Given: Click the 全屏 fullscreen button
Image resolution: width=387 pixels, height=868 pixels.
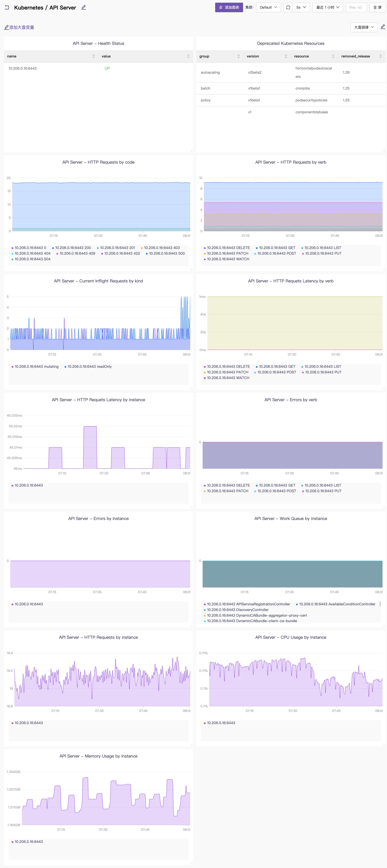Looking at the screenshot, I should [x=377, y=7].
